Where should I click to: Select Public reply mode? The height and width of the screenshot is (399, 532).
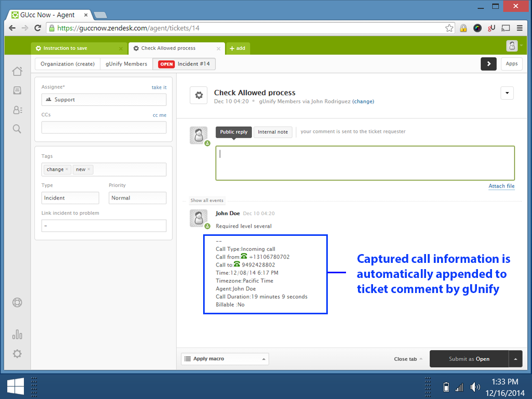coord(234,132)
